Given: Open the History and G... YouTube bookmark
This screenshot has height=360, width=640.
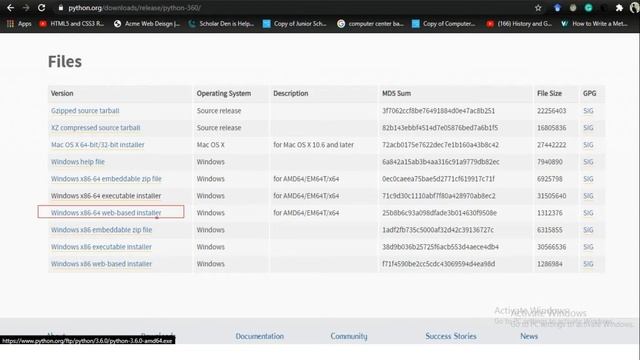Looking at the screenshot, I should click(519, 24).
